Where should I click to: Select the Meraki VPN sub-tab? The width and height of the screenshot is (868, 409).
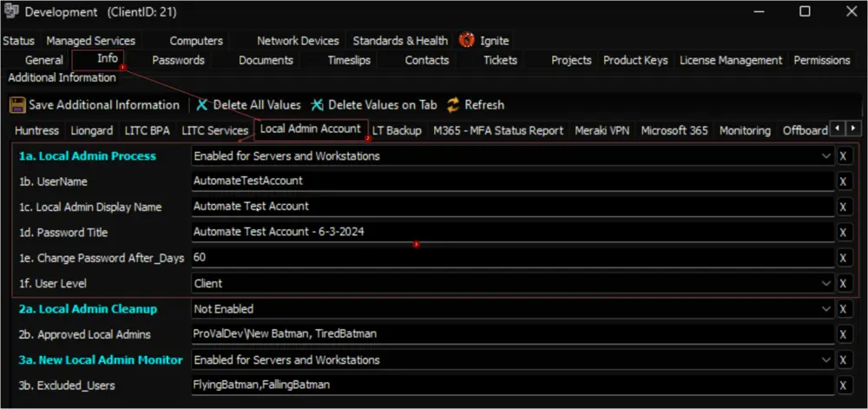[602, 130]
